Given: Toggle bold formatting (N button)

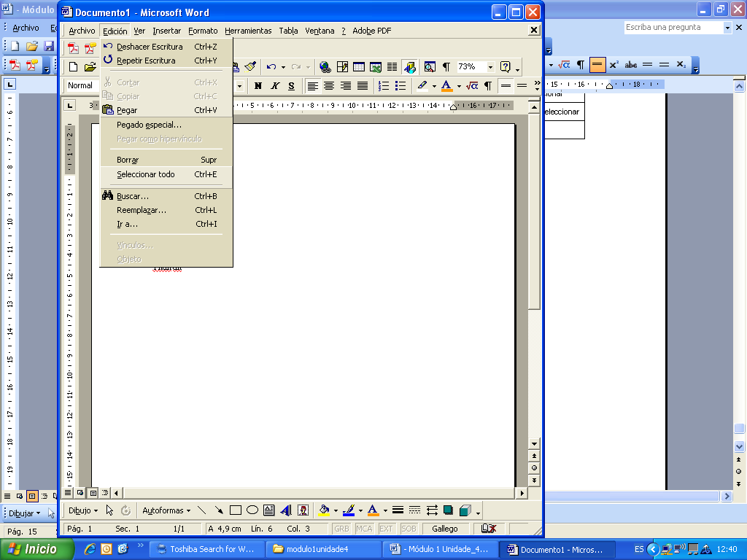Looking at the screenshot, I should tap(258, 86).
